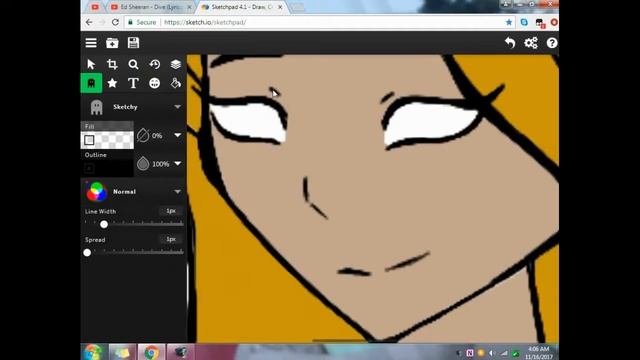The width and height of the screenshot is (640, 360).
Task: Bookmark this page with the star
Action: (x=509, y=22)
